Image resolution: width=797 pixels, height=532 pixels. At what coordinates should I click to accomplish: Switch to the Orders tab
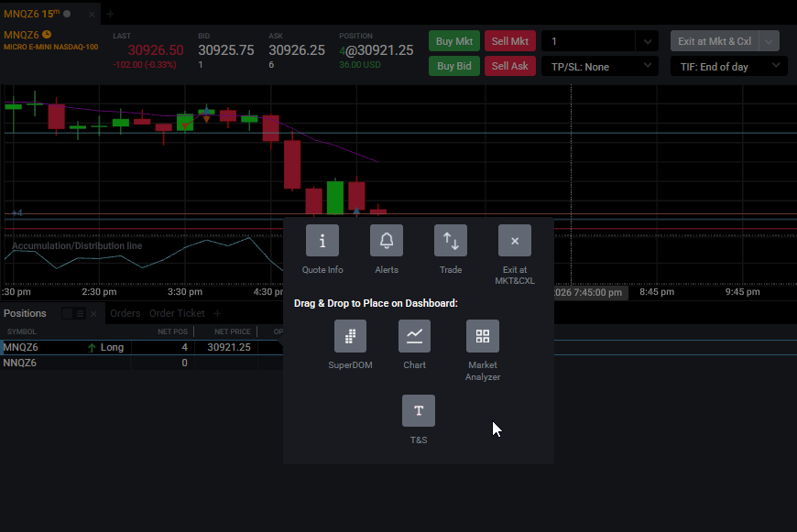point(125,313)
